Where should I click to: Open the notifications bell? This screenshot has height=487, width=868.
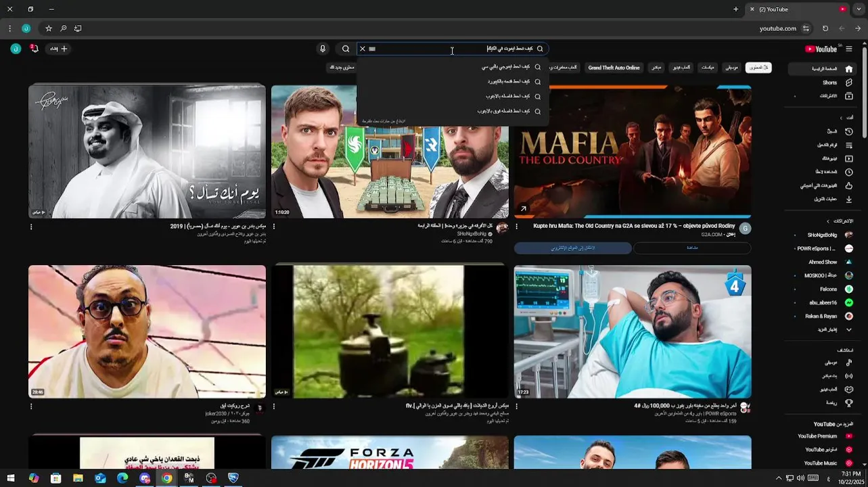(35, 49)
